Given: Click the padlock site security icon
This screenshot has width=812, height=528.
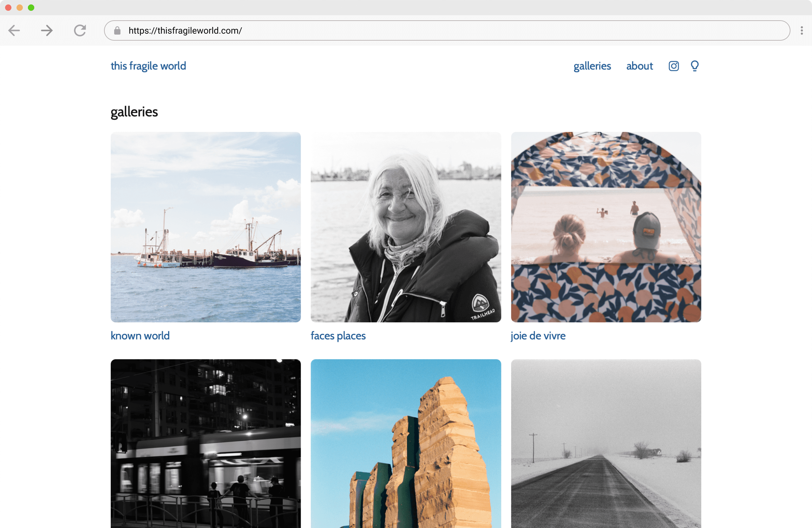Looking at the screenshot, I should tap(117, 31).
